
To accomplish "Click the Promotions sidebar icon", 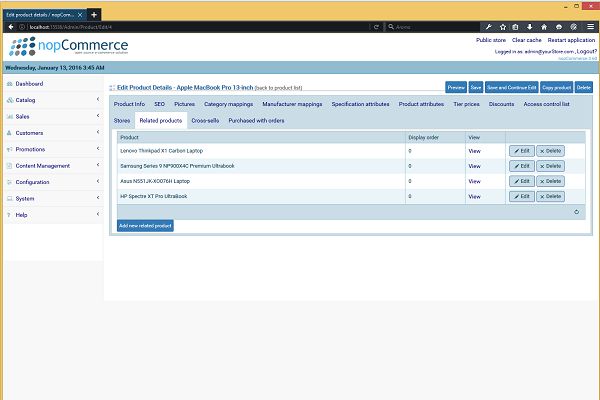I will (10, 150).
